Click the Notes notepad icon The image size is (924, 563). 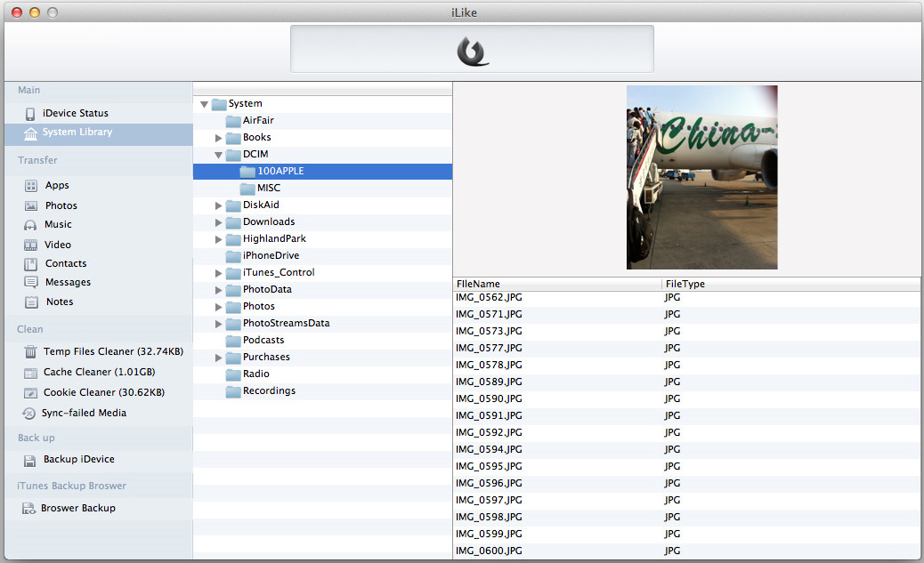click(31, 302)
